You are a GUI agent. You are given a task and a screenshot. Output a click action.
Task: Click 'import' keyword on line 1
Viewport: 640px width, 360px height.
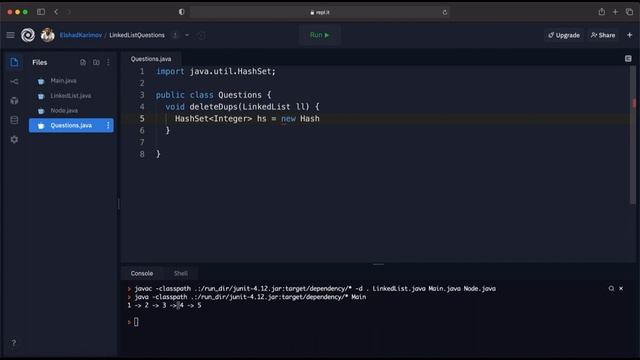170,71
